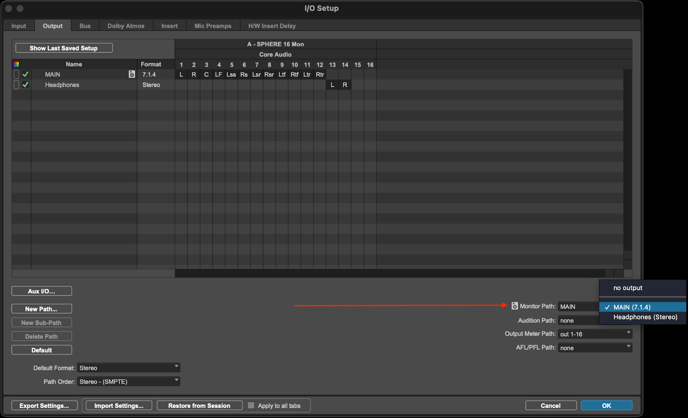Select no output in the popup menu
This screenshot has width=688, height=418.
coord(628,288)
